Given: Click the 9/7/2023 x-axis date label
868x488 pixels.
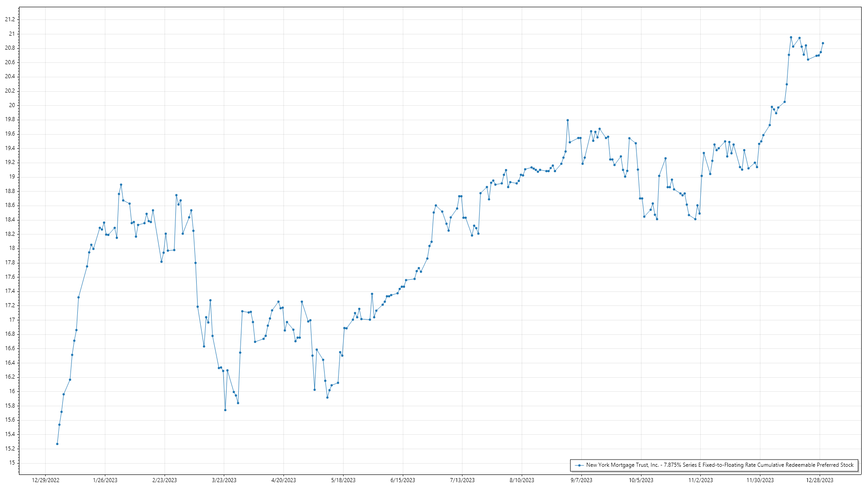Looking at the screenshot, I should [x=581, y=480].
